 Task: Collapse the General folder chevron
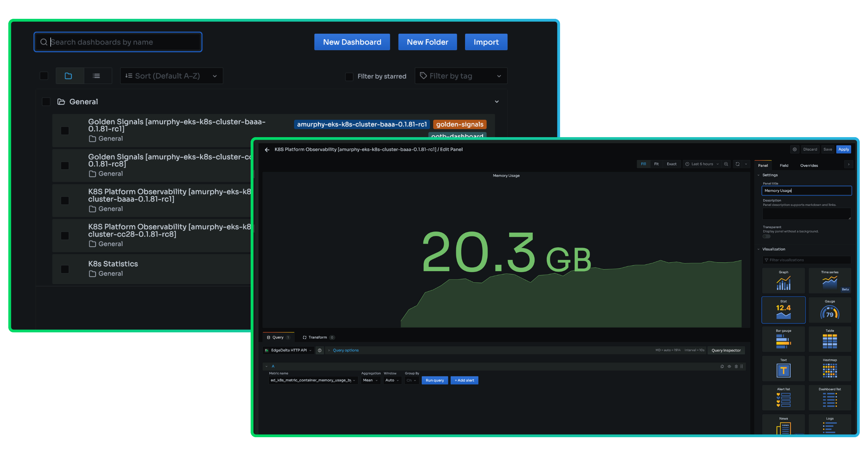497,102
